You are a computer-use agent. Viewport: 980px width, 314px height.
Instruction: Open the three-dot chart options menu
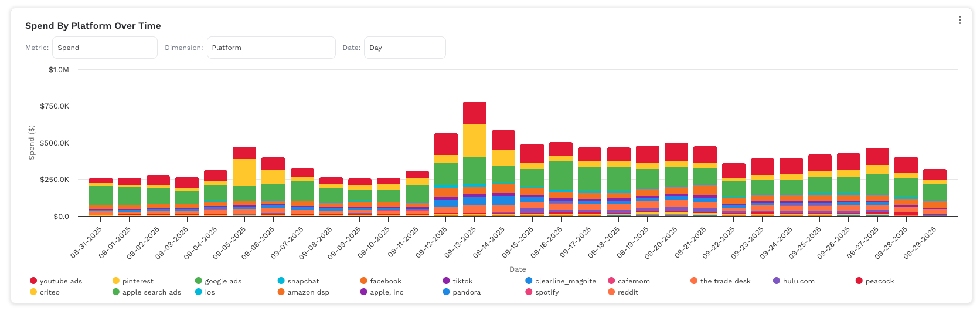pyautogui.click(x=959, y=20)
